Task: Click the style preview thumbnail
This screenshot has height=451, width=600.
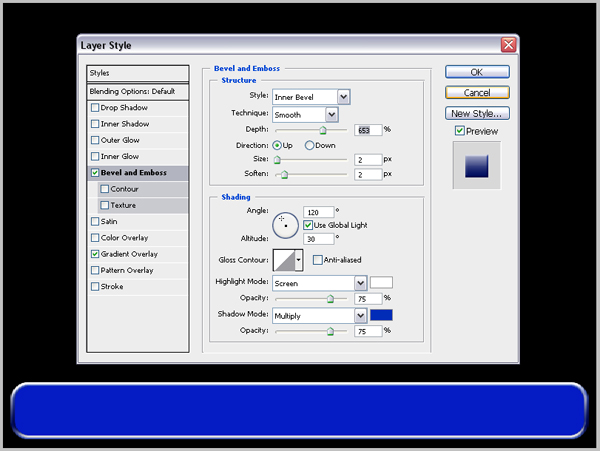Action: coord(476,166)
